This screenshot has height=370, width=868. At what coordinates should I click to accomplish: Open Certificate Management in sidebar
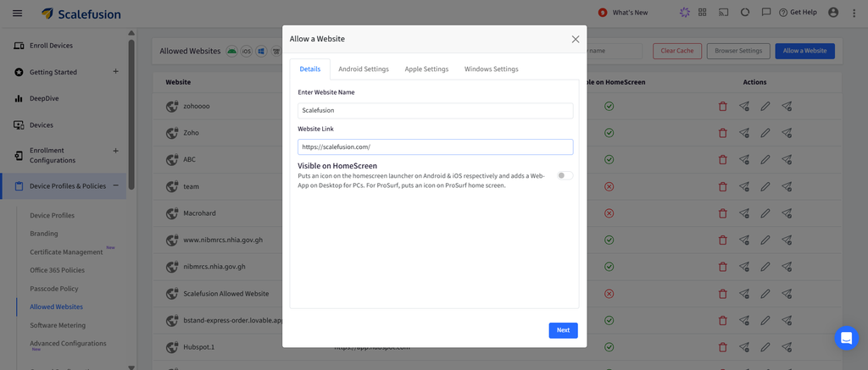(66, 251)
